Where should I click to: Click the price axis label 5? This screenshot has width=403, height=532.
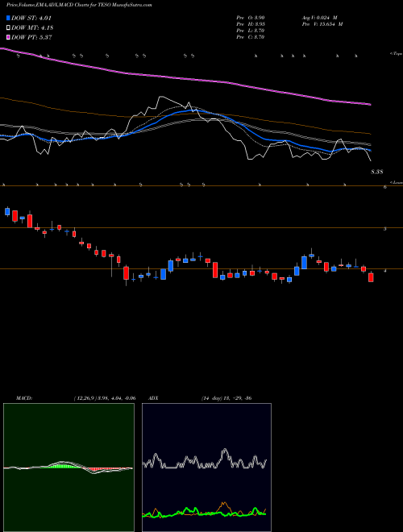[x=385, y=229]
